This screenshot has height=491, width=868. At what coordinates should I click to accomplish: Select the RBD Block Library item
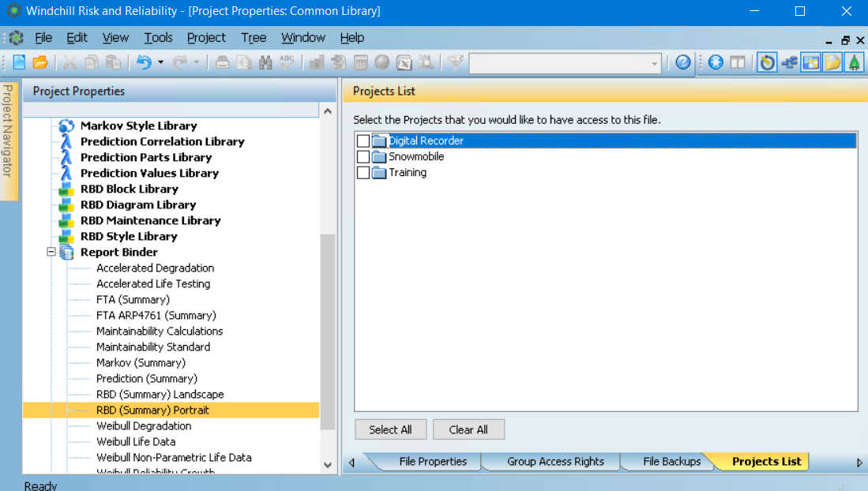coord(129,189)
